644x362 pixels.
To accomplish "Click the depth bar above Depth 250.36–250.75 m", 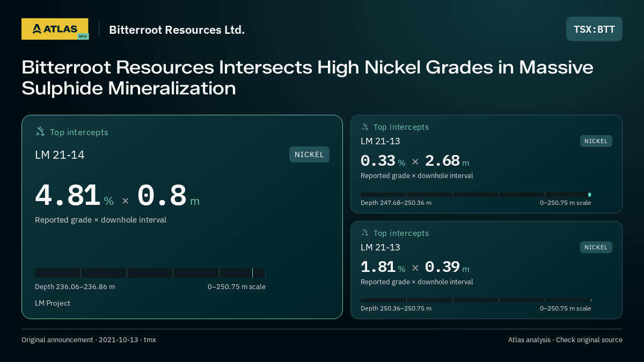I will pyautogui.click(x=476, y=300).
